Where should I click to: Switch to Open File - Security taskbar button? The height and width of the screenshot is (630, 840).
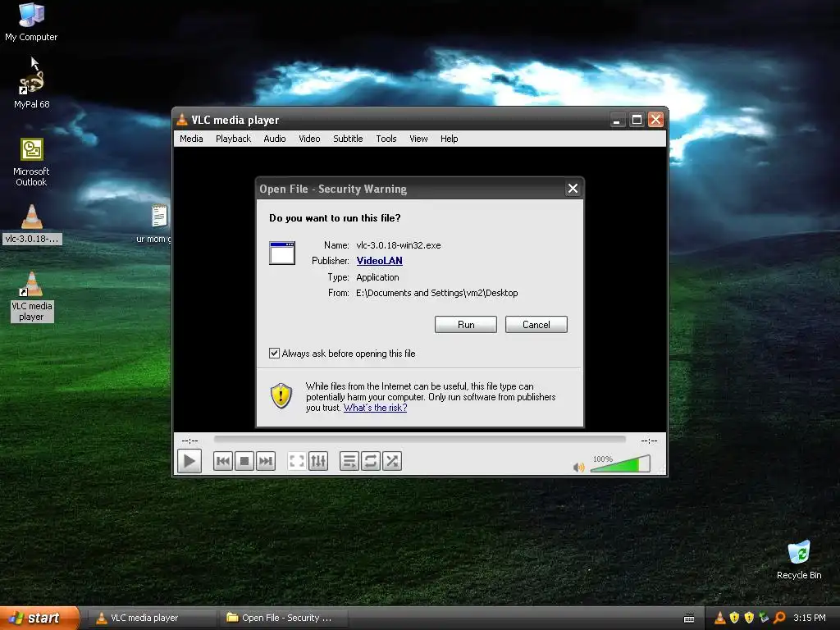(x=283, y=618)
